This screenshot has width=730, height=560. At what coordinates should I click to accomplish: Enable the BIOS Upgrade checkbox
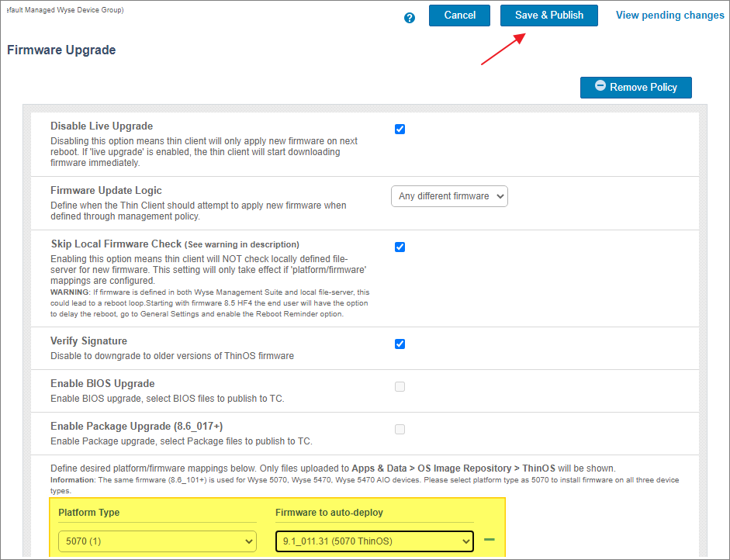(x=400, y=387)
